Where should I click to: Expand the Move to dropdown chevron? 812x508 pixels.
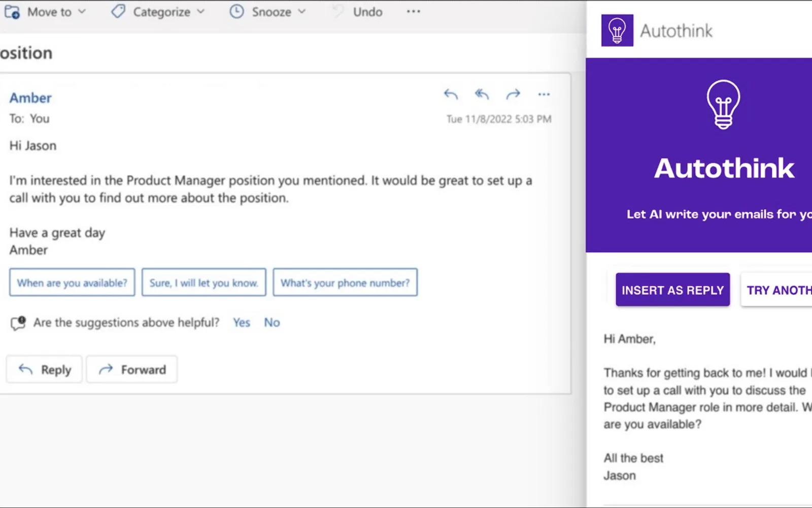point(82,12)
